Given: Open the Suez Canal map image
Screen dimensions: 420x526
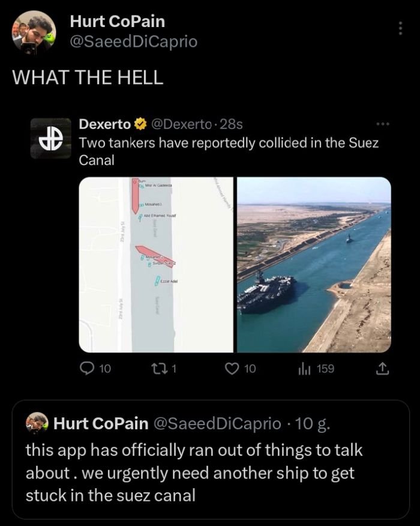Looking at the screenshot, I should pyautogui.click(x=156, y=264).
